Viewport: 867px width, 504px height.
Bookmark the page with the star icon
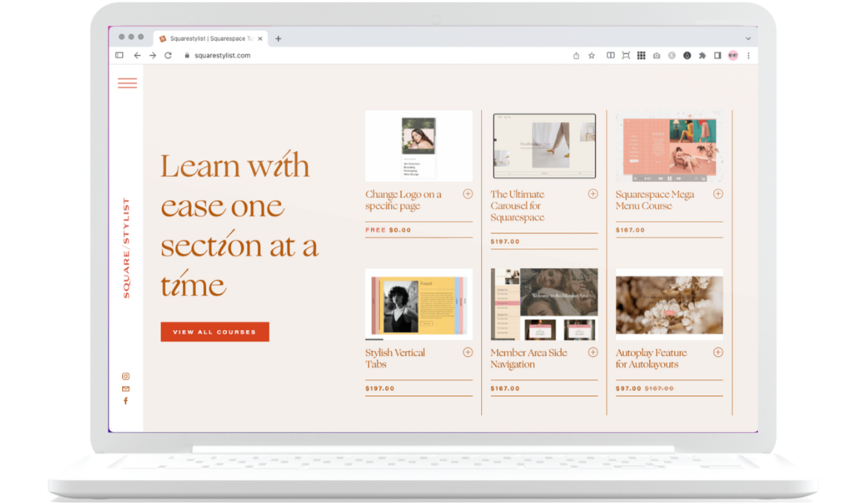[592, 56]
